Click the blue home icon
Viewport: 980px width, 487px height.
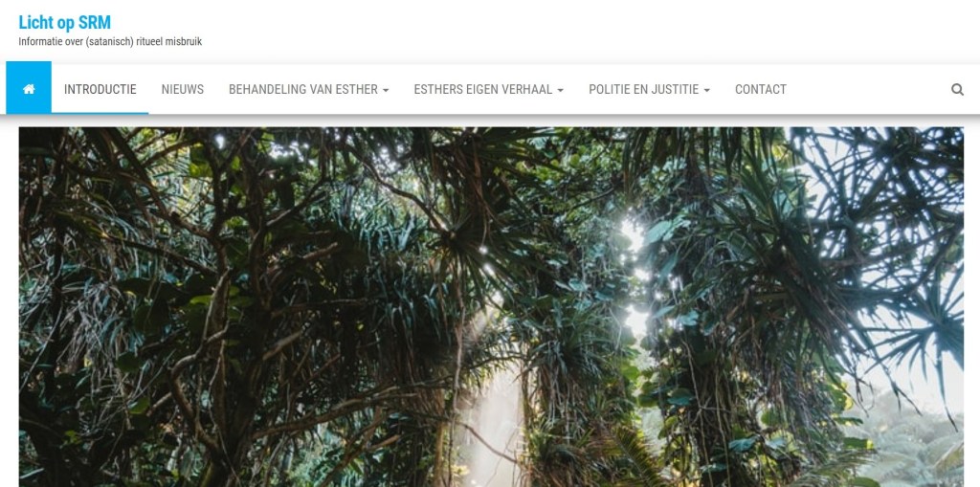coord(29,88)
